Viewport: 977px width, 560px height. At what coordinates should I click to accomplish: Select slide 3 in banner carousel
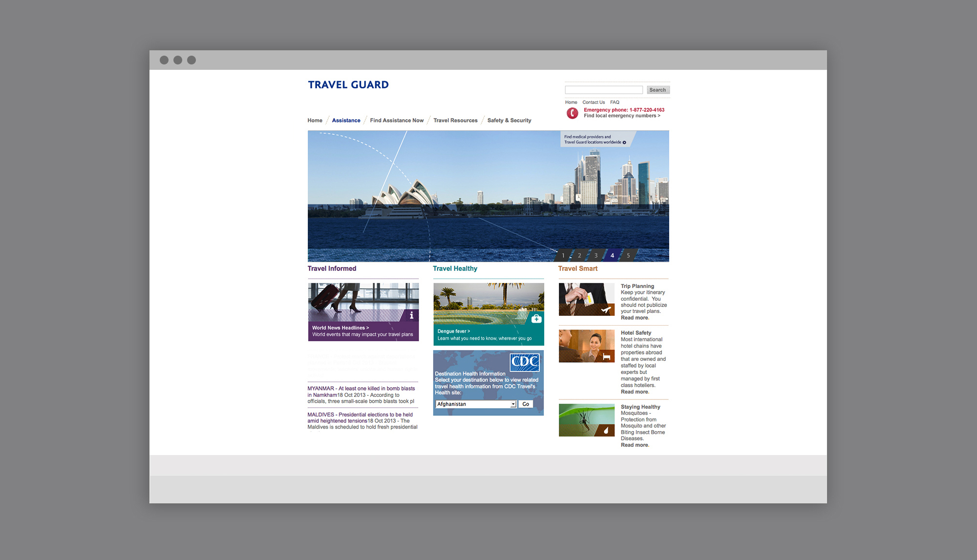point(595,255)
